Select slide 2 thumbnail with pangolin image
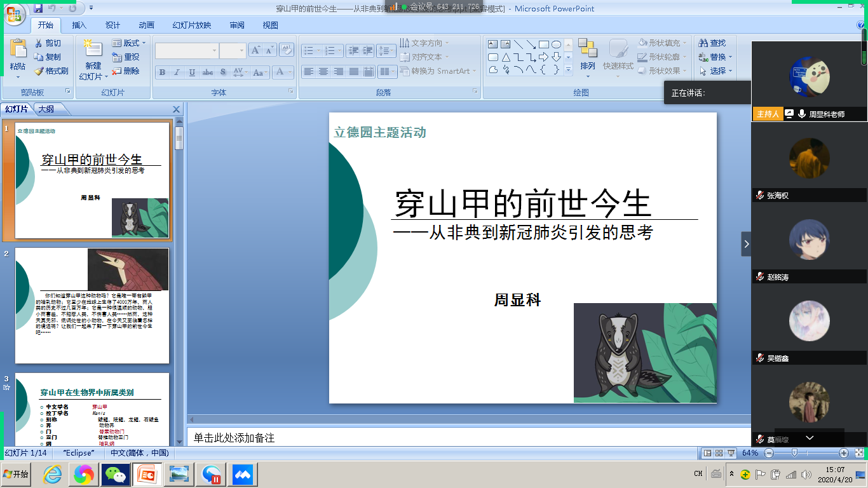 coord(92,305)
